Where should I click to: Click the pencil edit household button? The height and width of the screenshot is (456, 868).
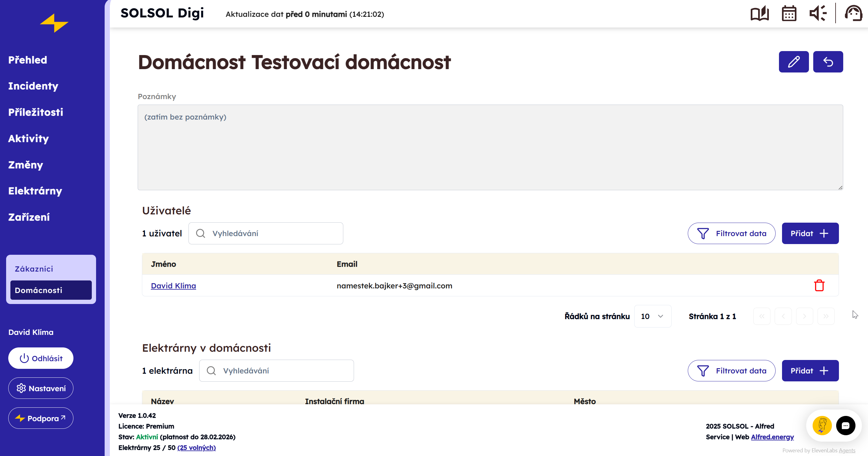793,62
